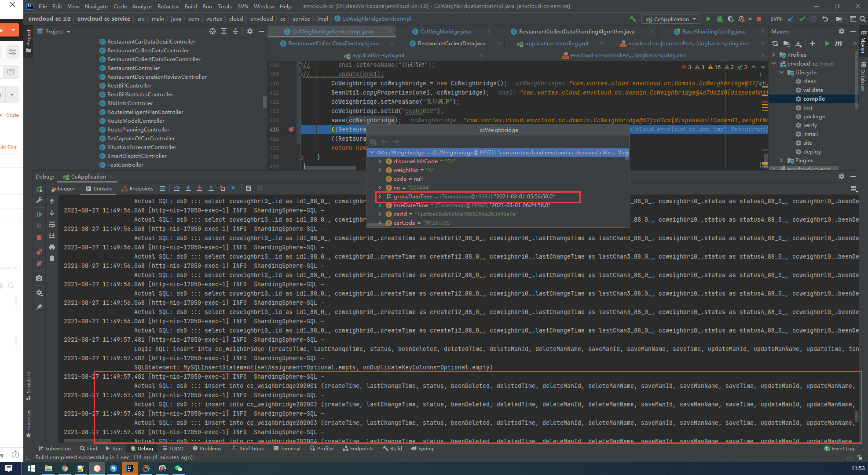Image resolution: width=868 pixels, height=475 pixels.
Task: Expand the Maven Profiles node
Action: (774, 55)
